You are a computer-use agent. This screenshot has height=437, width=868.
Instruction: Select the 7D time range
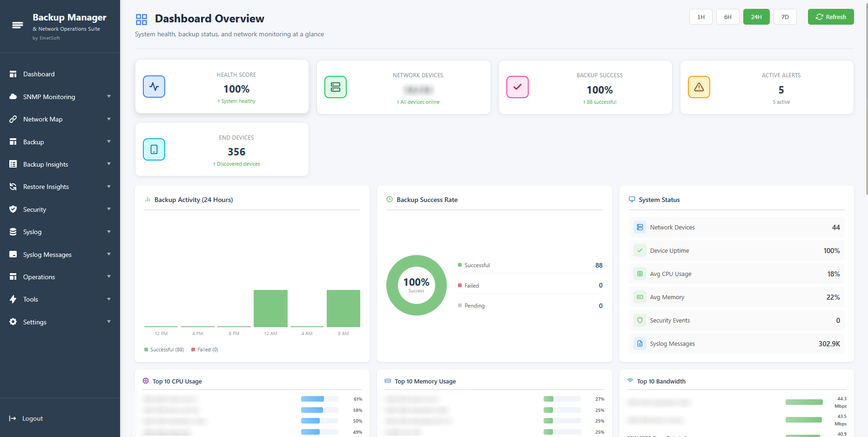785,17
